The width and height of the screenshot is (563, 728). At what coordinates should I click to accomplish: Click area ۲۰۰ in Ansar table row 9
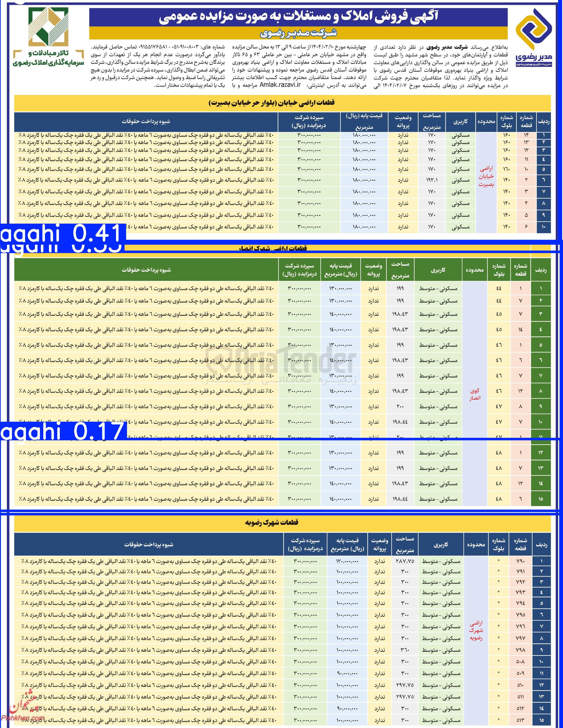[400, 407]
